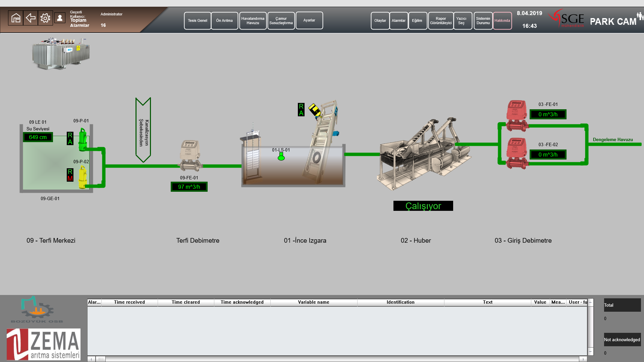644x362 pixels.
Task: Click the home icon in top bar
Action: 16,18
